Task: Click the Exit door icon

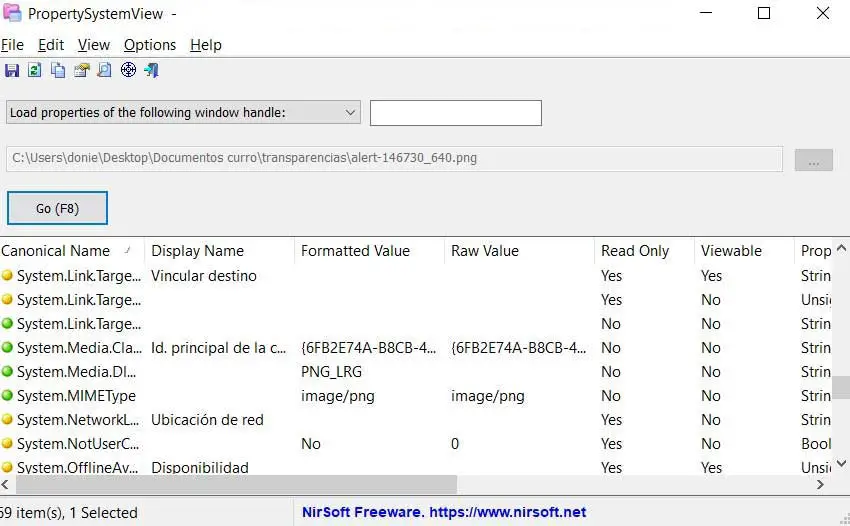Action: tap(151, 70)
